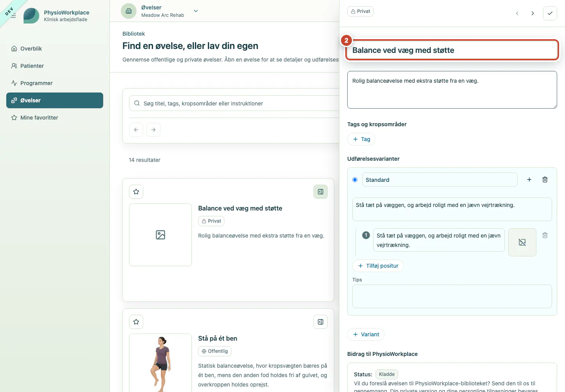Click the Kladde status badge
The height and width of the screenshot is (392, 565).
[x=387, y=374]
